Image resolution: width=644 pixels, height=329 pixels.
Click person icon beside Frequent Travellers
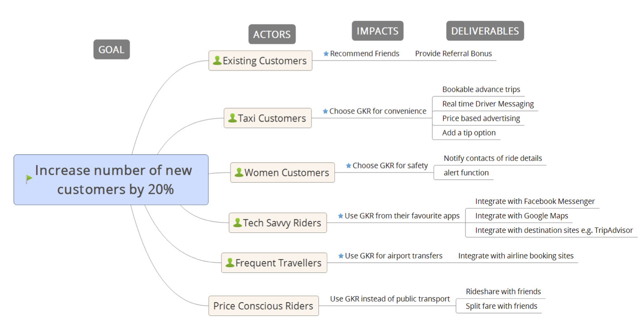230,262
